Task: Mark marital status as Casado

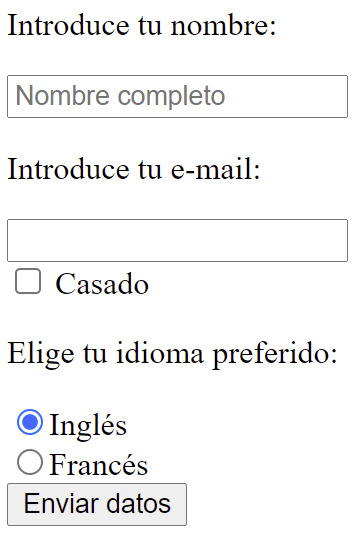Action: point(28,281)
